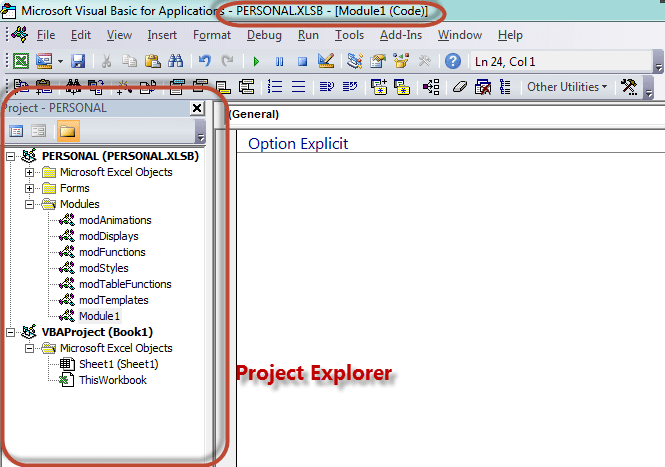Expand Microsoft Excel Objects under PERSONAL
665x467 pixels.
coord(29,173)
